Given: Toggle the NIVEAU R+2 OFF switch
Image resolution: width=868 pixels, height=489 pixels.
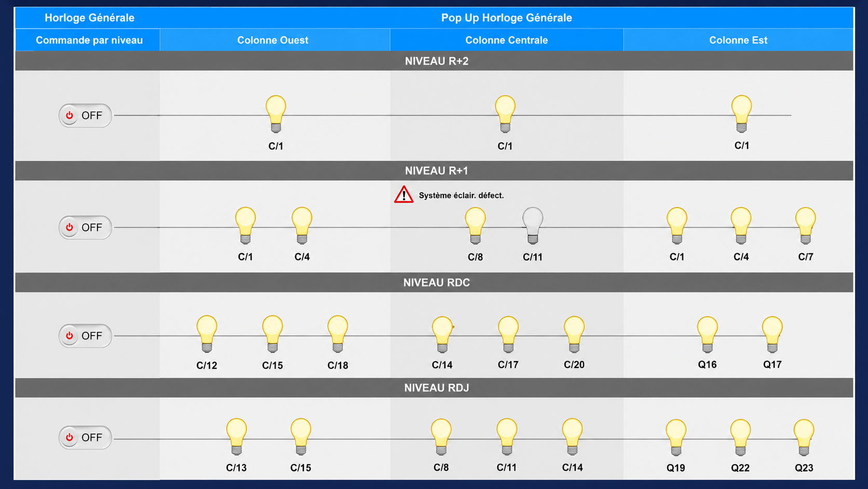Looking at the screenshot, I should (x=85, y=115).
